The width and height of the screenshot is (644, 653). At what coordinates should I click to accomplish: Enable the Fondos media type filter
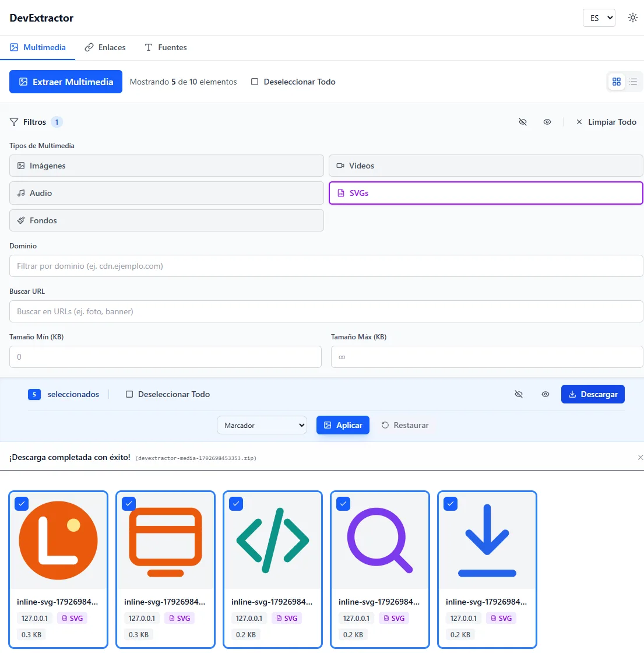pos(167,220)
